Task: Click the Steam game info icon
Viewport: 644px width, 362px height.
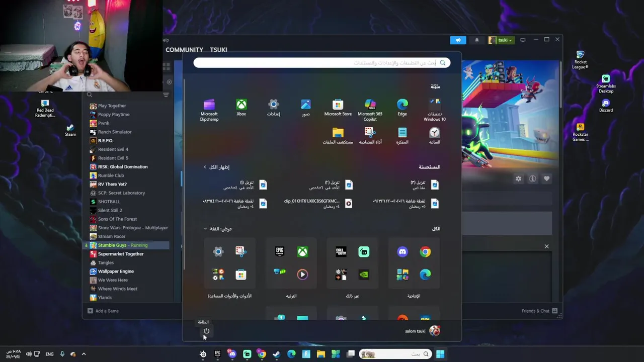Action: (x=532, y=178)
